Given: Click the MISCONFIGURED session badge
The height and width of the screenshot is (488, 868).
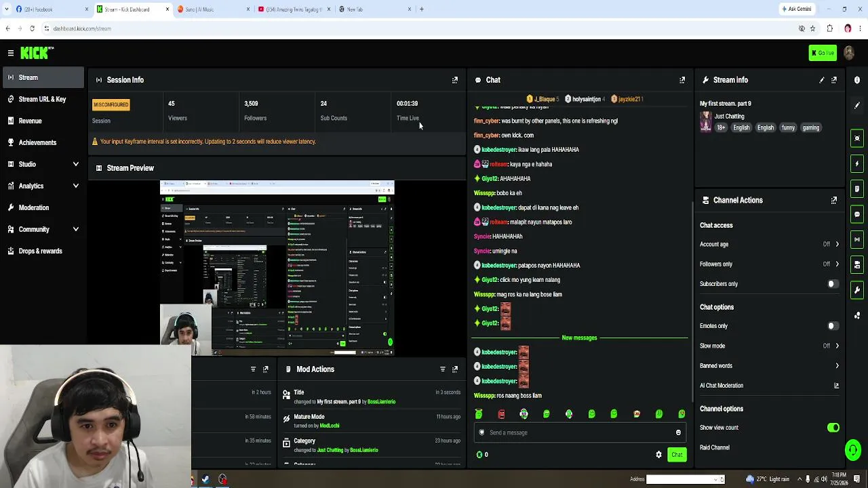Looking at the screenshot, I should click(x=111, y=104).
